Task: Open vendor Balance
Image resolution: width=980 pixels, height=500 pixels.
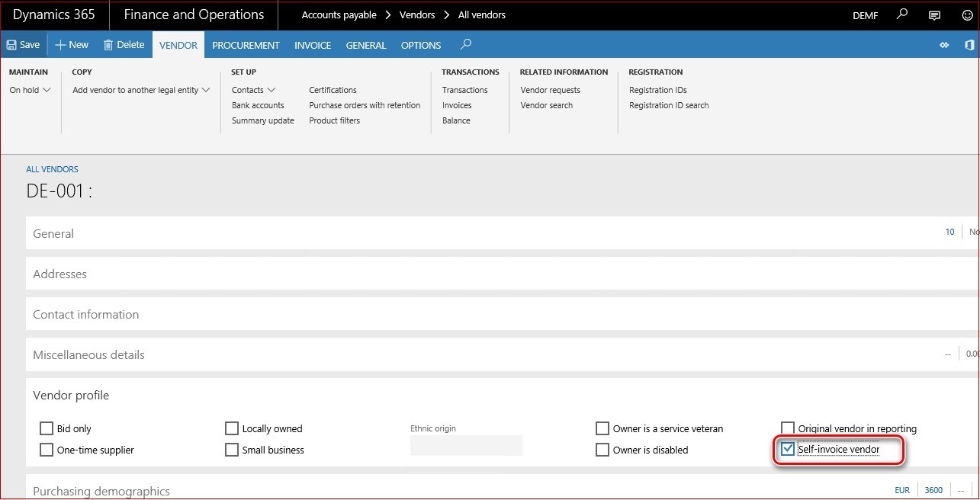Action: 456,120
